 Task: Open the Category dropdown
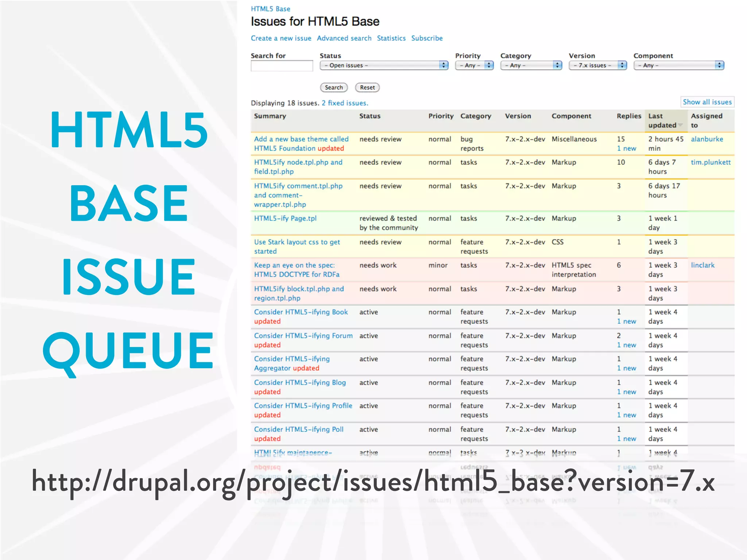click(531, 65)
